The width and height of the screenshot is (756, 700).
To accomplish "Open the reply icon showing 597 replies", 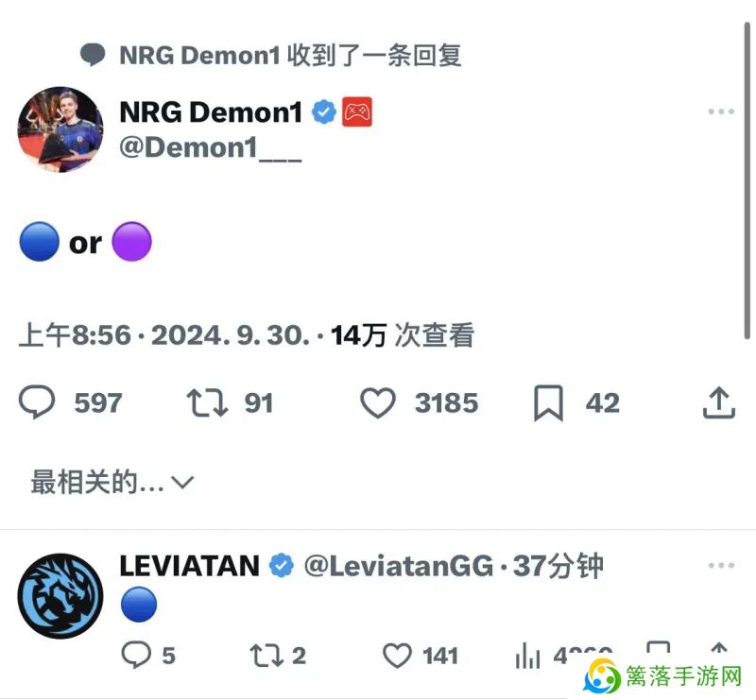I will [37, 402].
